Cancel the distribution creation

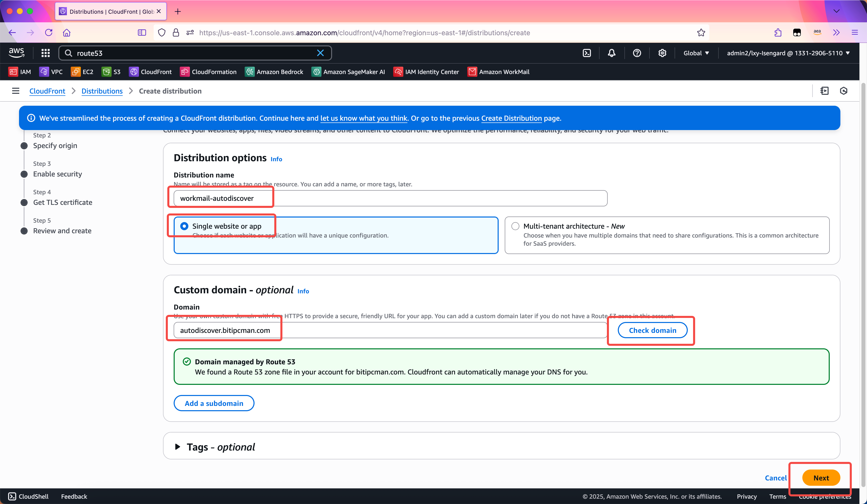point(775,478)
